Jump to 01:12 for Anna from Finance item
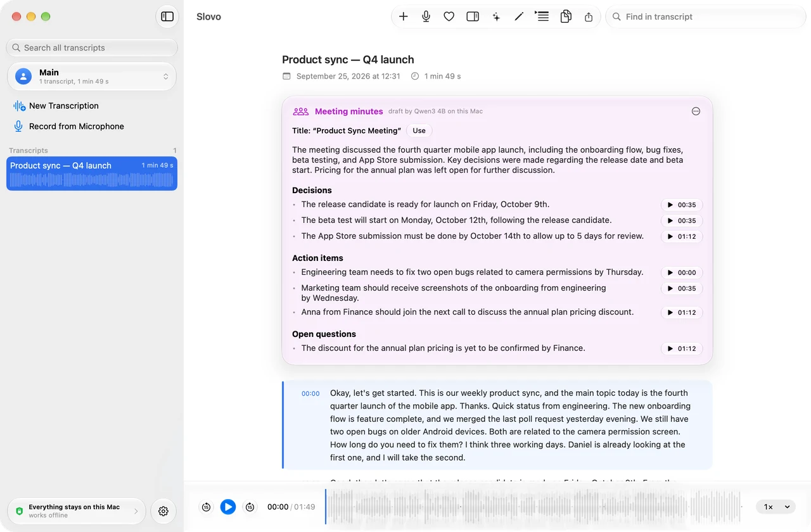Image resolution: width=811 pixels, height=532 pixels. [682, 313]
